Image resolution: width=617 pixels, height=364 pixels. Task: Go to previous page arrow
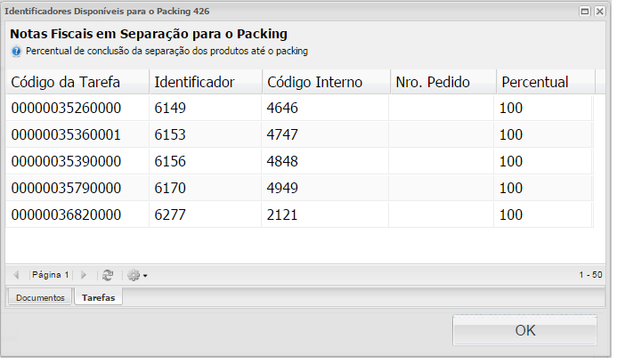[17, 276]
